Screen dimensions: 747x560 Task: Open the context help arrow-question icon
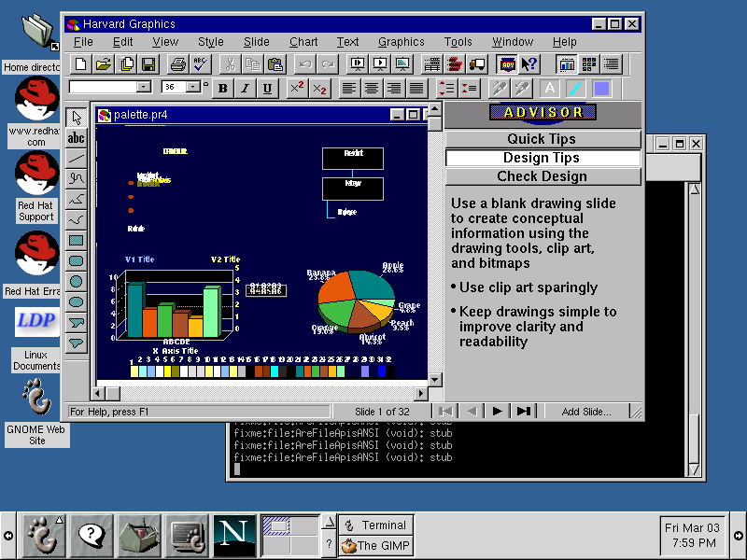point(529,64)
